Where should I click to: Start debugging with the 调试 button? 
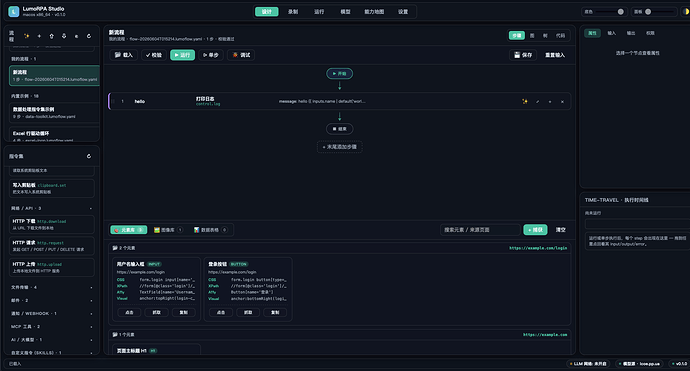tap(241, 55)
